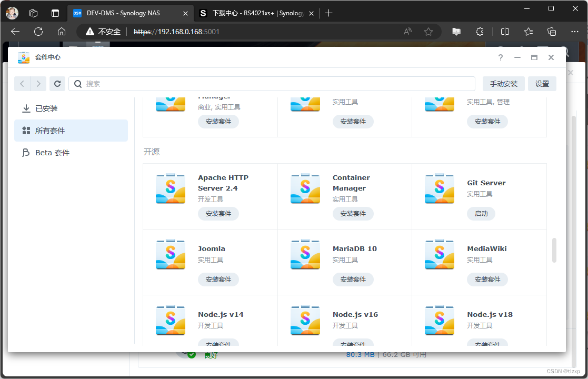This screenshot has width=588, height=379.
Task: Click the 不安全 security warning indicator
Action: 103,32
